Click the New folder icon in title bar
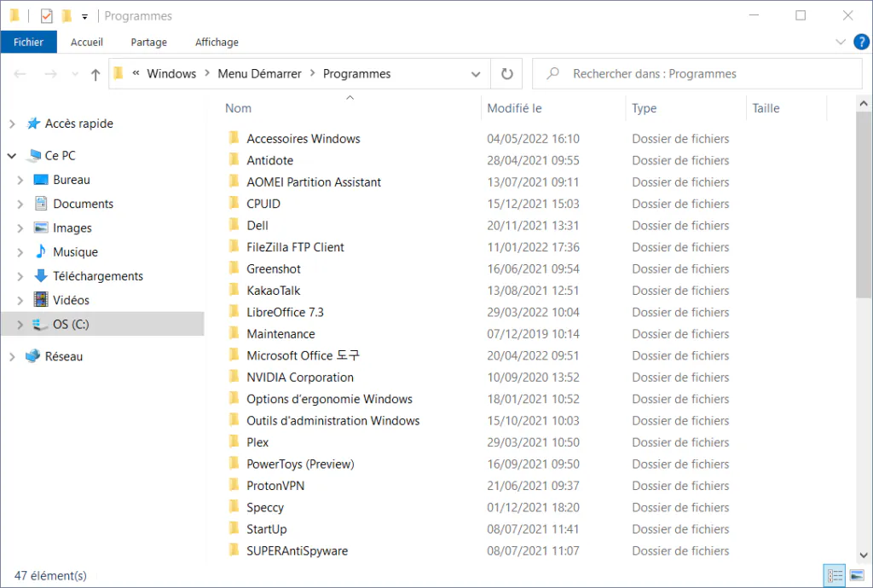Image resolution: width=873 pixels, height=588 pixels. pos(66,16)
